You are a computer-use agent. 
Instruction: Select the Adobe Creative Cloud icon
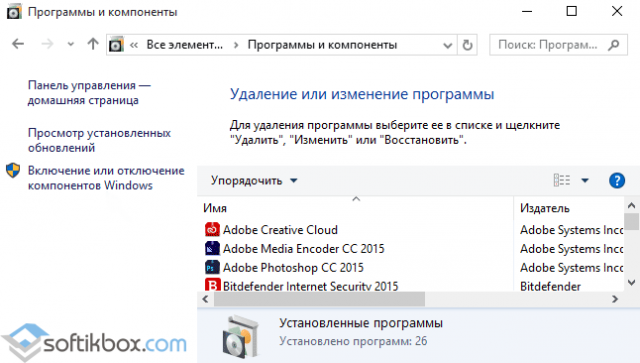(212, 229)
